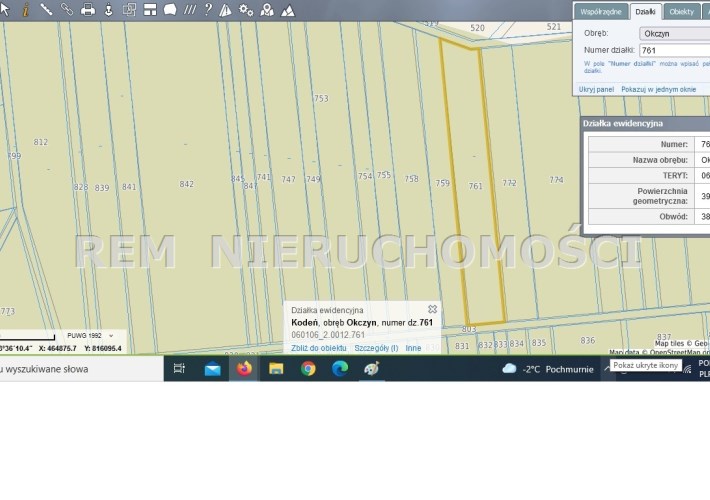Viewport: 710px width, 500px height.
Task: Close the parcel info popup
Action: (432, 310)
